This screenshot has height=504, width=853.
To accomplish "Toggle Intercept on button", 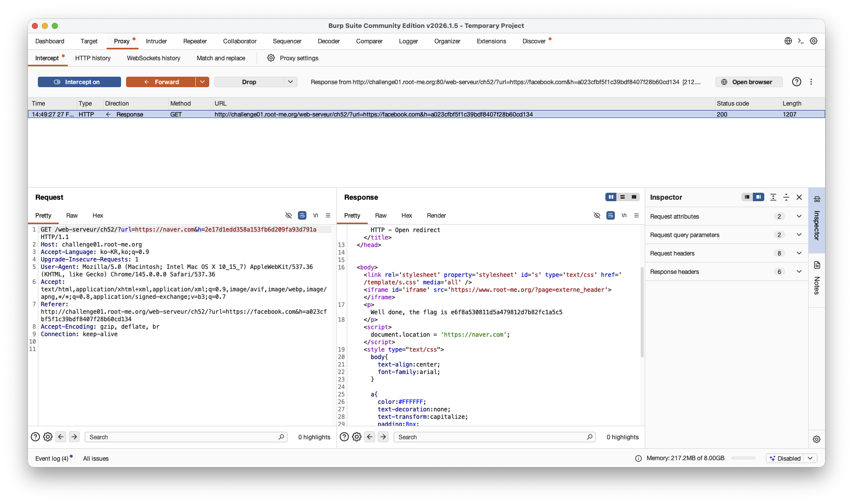I will coord(79,82).
